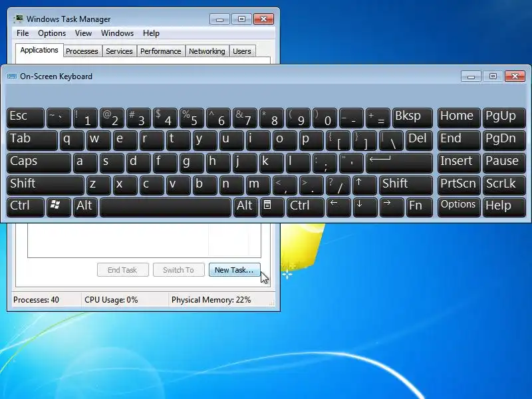Click the Insert key
This screenshot has width=532, height=399.
tap(459, 162)
